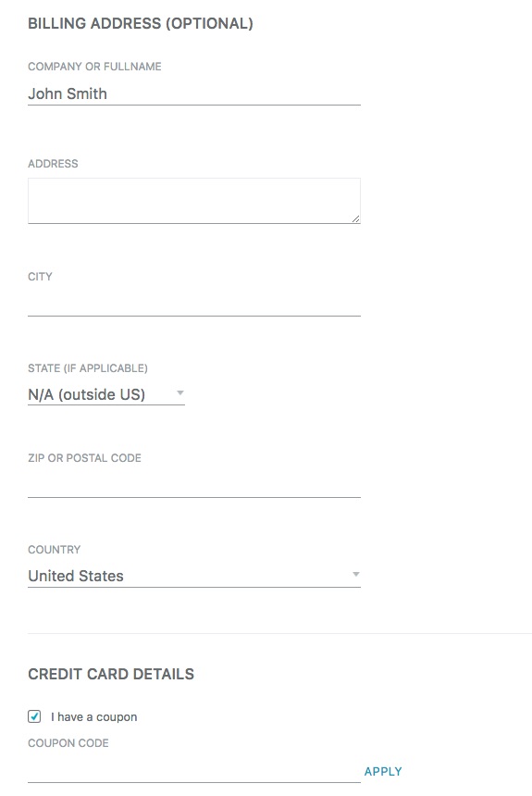
Task: Click the ADDRESS field label
Action: point(53,164)
